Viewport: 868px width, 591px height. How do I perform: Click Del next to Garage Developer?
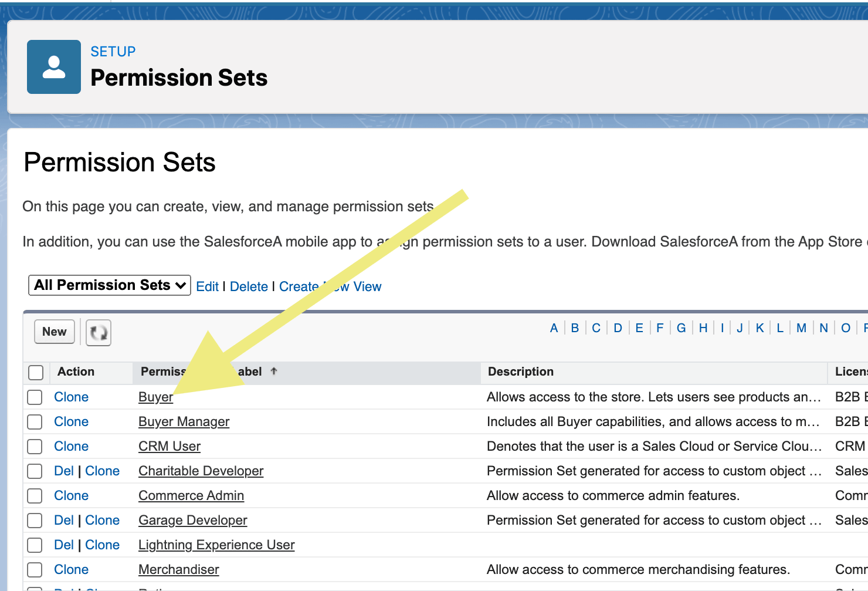(64, 520)
